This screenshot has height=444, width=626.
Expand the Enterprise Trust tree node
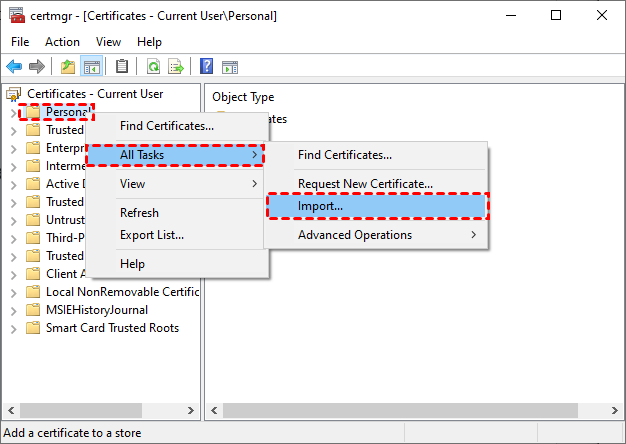13,149
